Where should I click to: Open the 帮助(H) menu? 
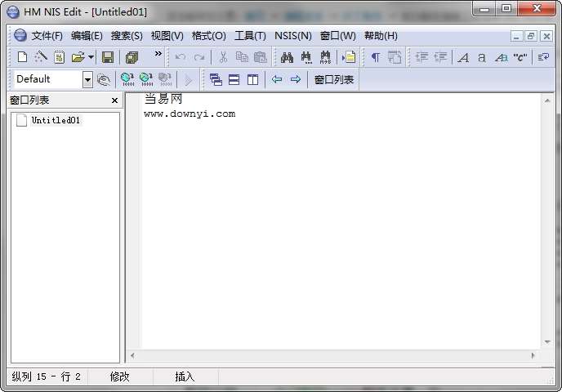(x=381, y=36)
